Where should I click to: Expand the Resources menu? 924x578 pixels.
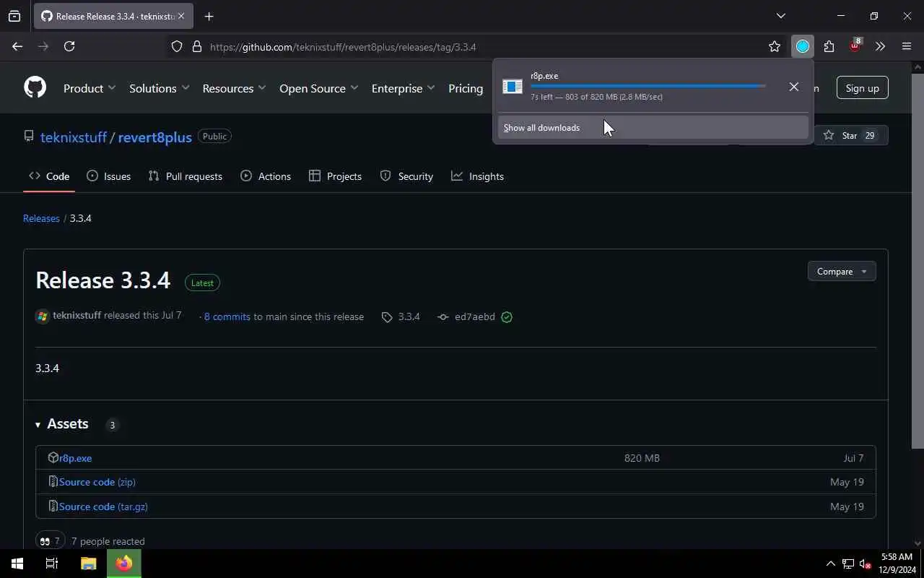(x=235, y=88)
